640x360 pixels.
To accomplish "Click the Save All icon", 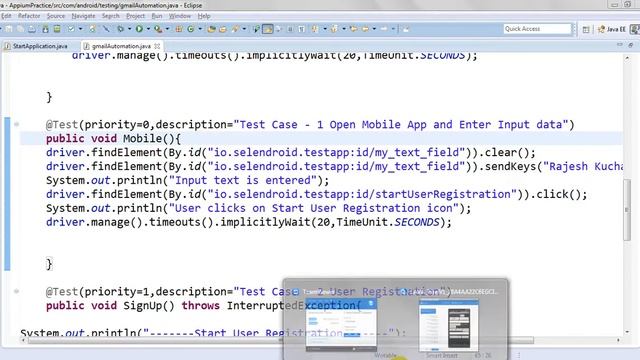I will click(x=20, y=29).
